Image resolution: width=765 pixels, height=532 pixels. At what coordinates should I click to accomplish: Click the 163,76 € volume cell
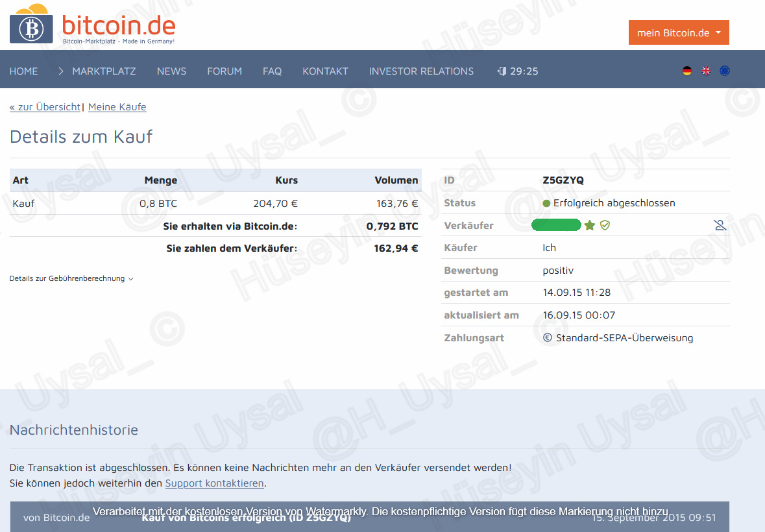click(x=397, y=203)
